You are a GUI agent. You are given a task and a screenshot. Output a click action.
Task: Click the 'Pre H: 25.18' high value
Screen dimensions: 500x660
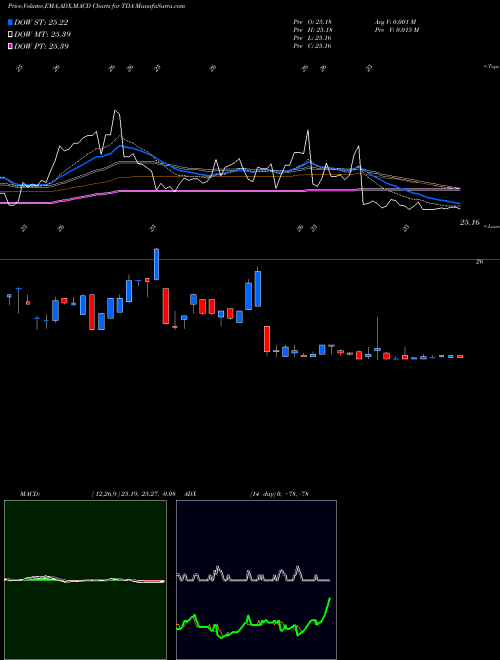point(312,30)
